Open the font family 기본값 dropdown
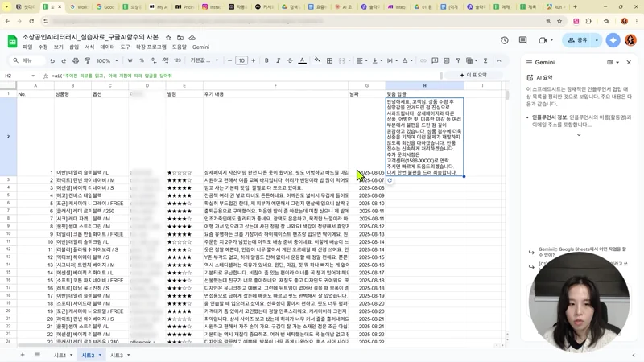 click(204, 61)
